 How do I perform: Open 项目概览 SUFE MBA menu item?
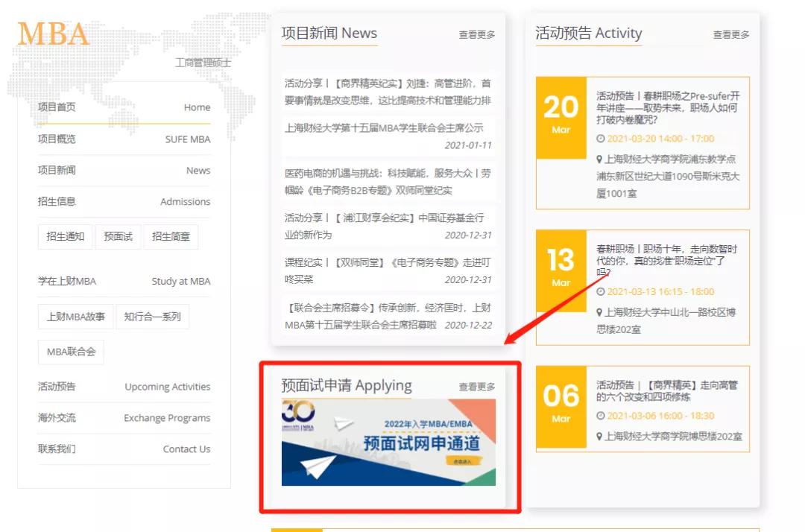click(124, 139)
